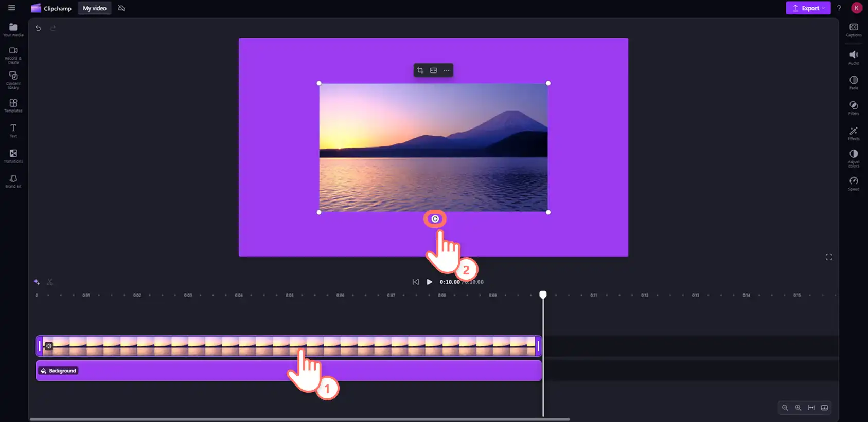
Task: Open the Content library panel
Action: pyautogui.click(x=13, y=80)
